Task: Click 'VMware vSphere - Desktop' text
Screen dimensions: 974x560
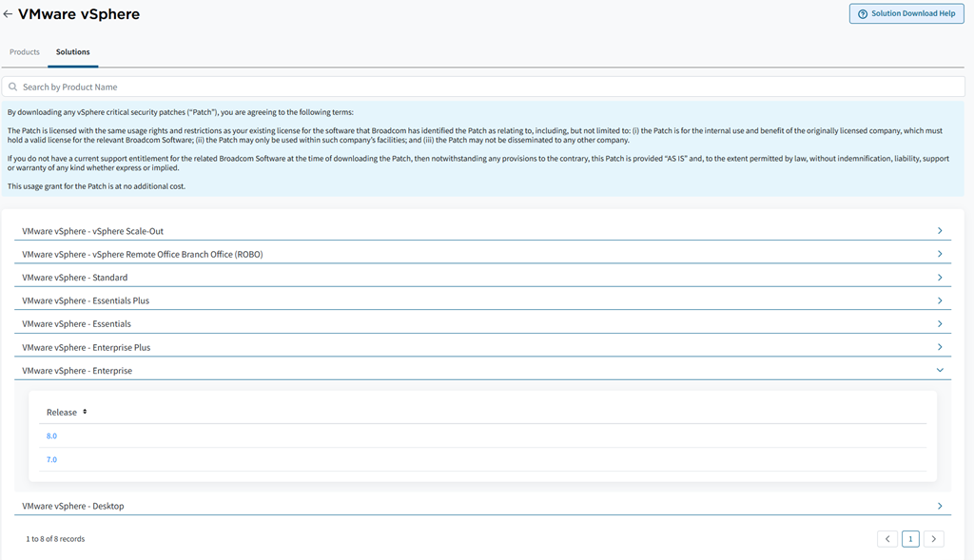Action: pos(72,506)
